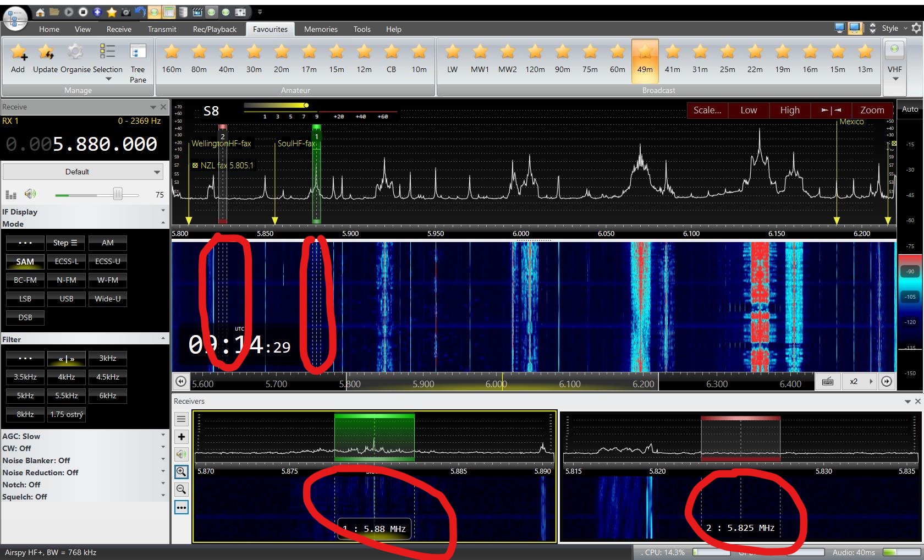Select the 3kHz filter bandwidth
Viewport: 924px width, 560px height.
point(108,358)
